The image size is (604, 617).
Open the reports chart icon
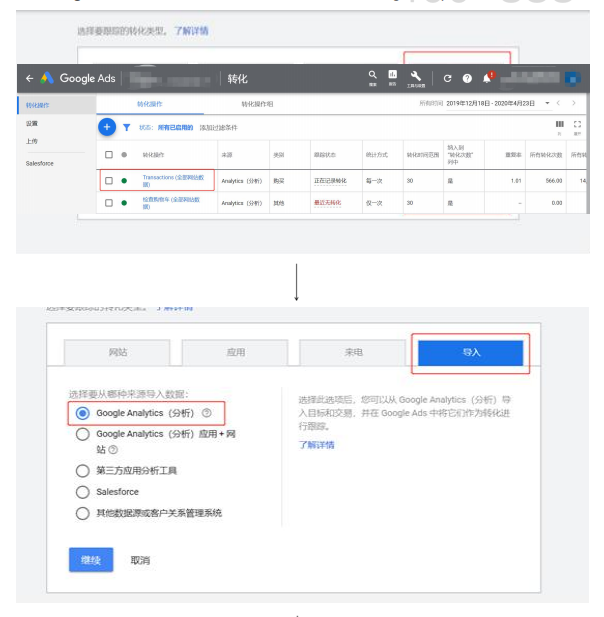click(x=392, y=75)
